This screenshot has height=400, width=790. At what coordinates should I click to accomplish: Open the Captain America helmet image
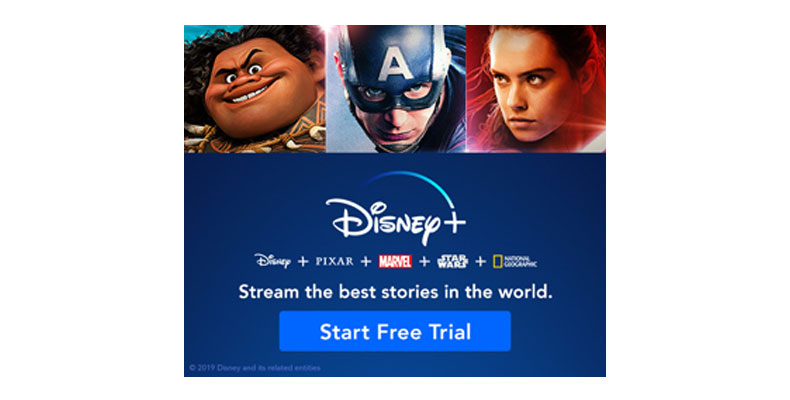click(396, 89)
